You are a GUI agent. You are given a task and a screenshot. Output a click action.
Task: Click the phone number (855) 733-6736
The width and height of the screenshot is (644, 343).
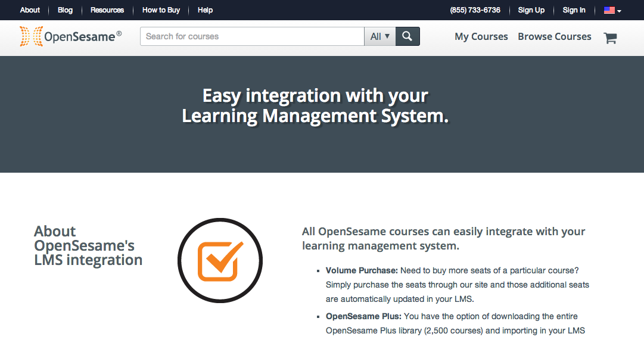(475, 10)
